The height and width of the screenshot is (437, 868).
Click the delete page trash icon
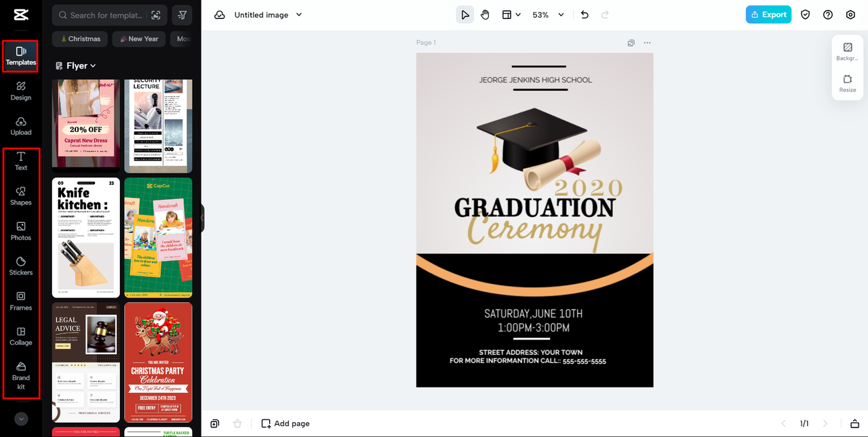(x=237, y=423)
